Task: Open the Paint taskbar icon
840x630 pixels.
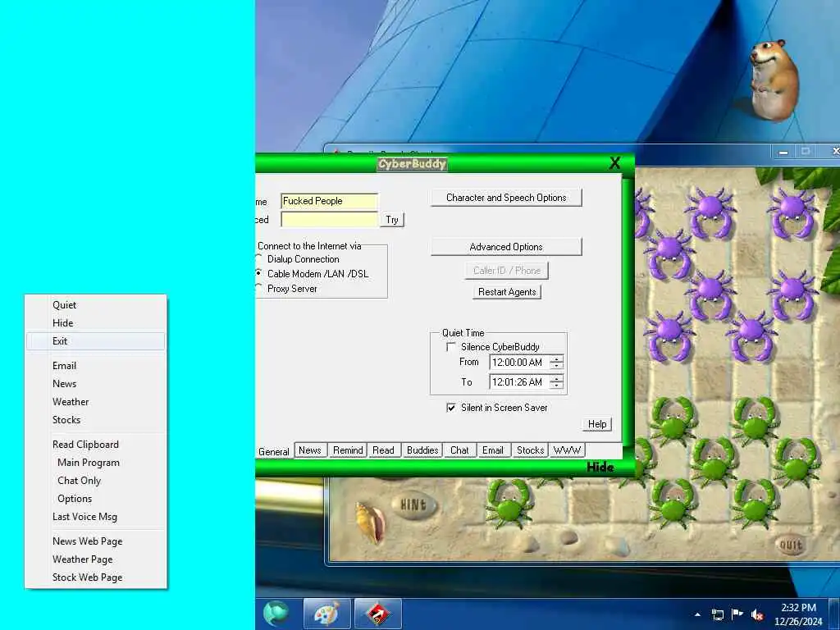Action: click(x=326, y=614)
